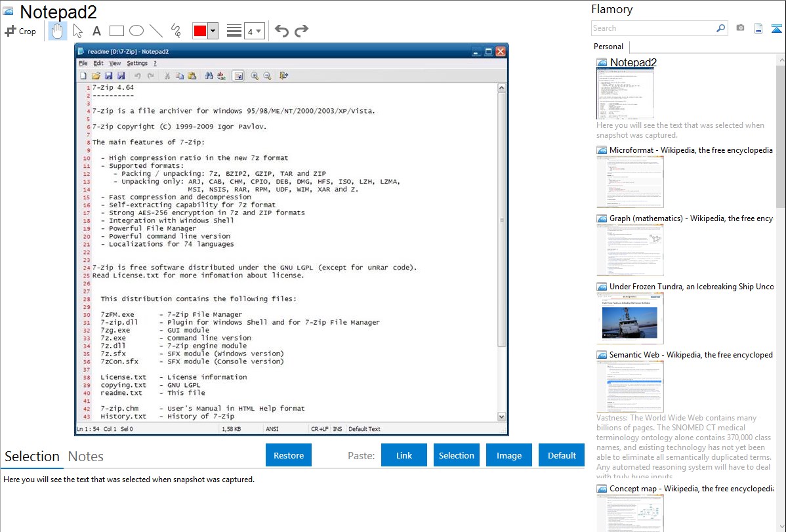Pick the rectangle shape tool
The height and width of the screenshot is (532, 786).
tap(117, 31)
